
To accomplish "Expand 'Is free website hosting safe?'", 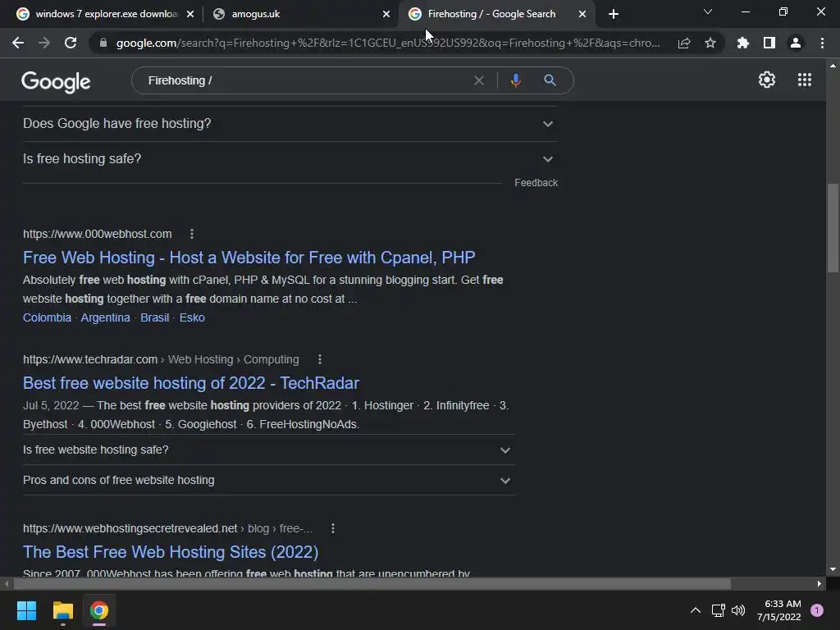I will point(269,450).
